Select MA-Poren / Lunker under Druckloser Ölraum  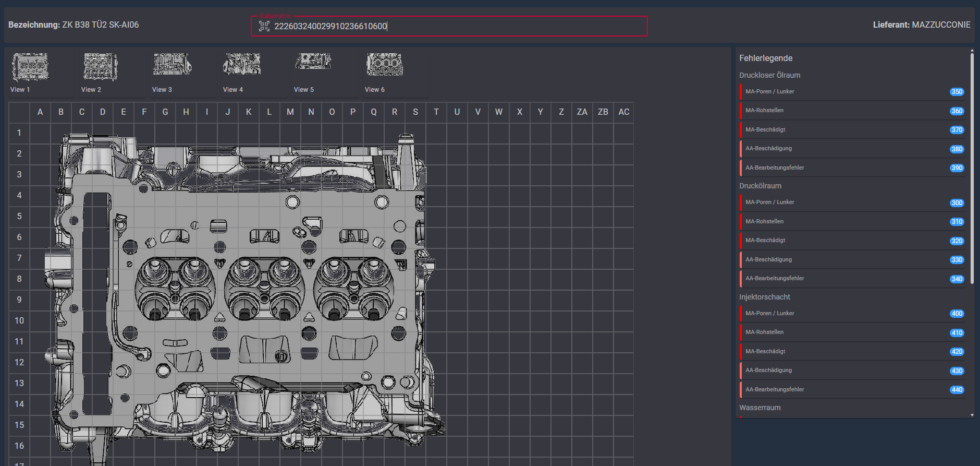[852, 91]
